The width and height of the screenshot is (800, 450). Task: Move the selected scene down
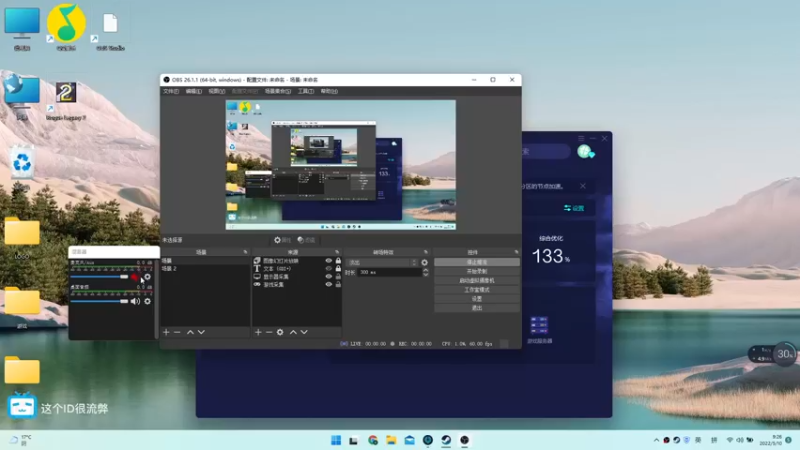[201, 331]
